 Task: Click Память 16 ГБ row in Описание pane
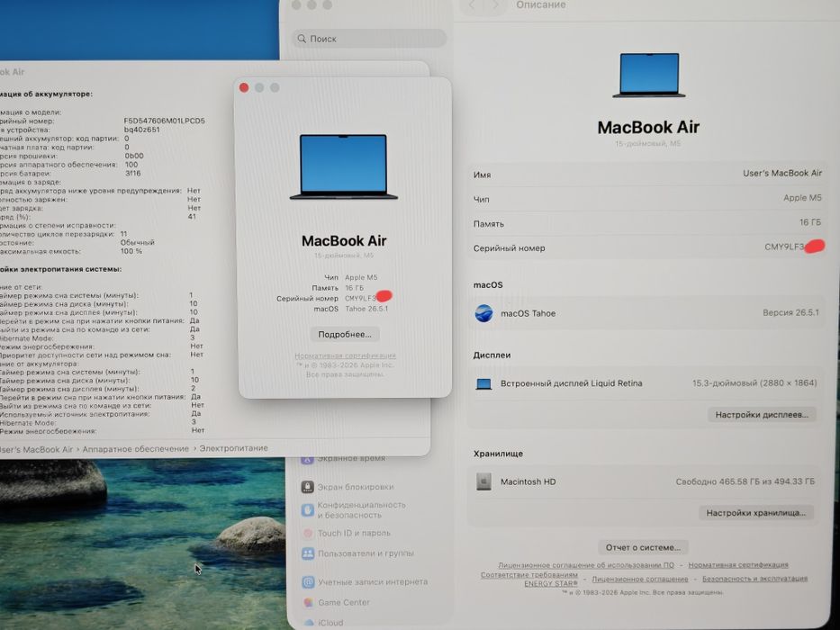pyautogui.click(x=646, y=223)
